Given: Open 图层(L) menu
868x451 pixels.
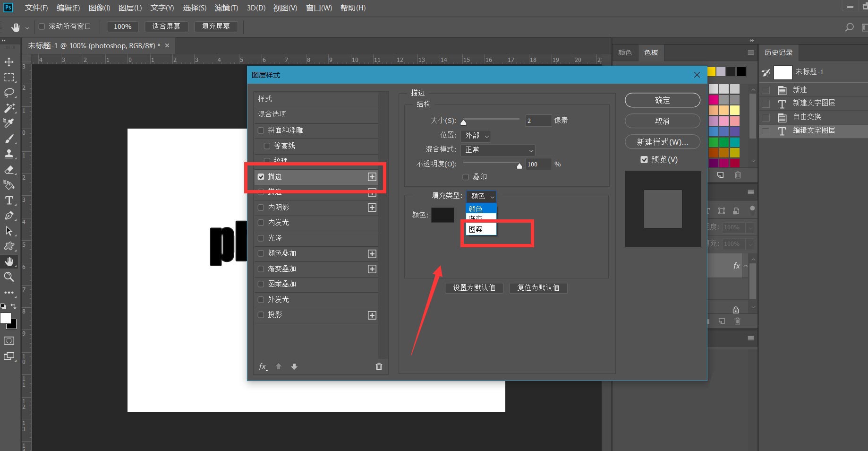Looking at the screenshot, I should click(x=130, y=8).
